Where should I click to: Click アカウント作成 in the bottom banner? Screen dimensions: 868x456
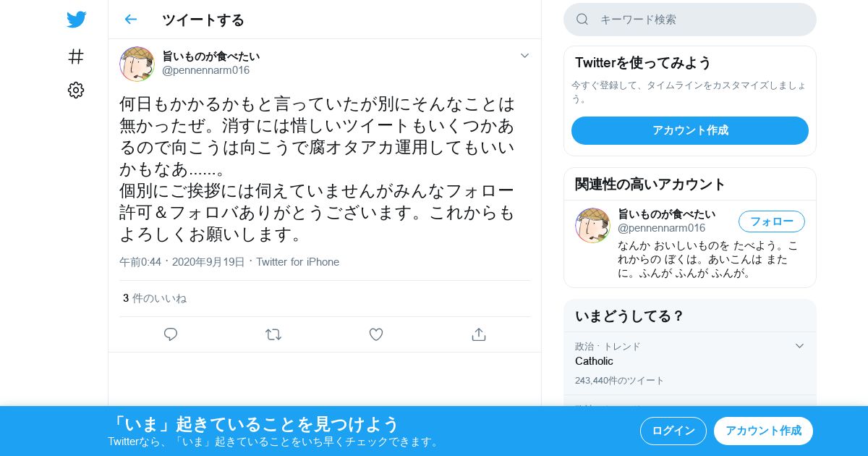pyautogui.click(x=763, y=431)
